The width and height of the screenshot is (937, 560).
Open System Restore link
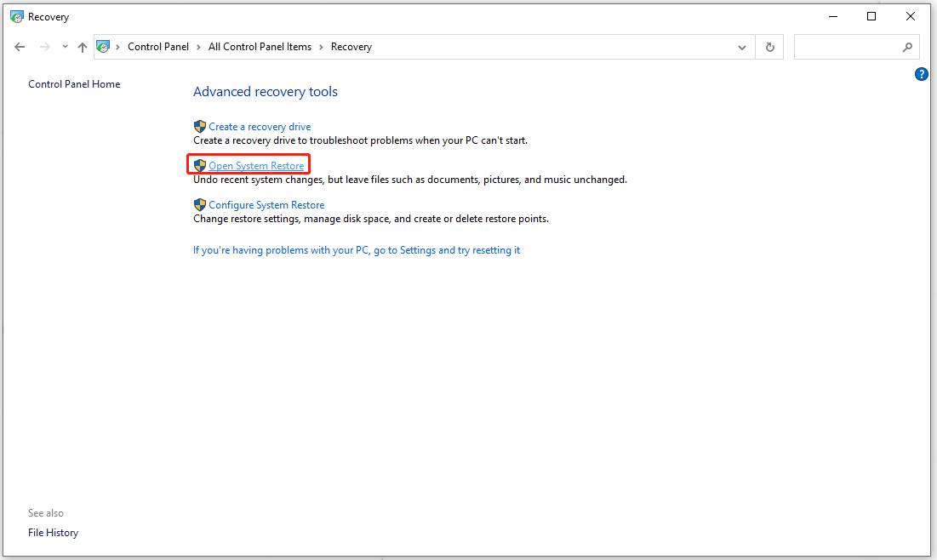(256, 166)
